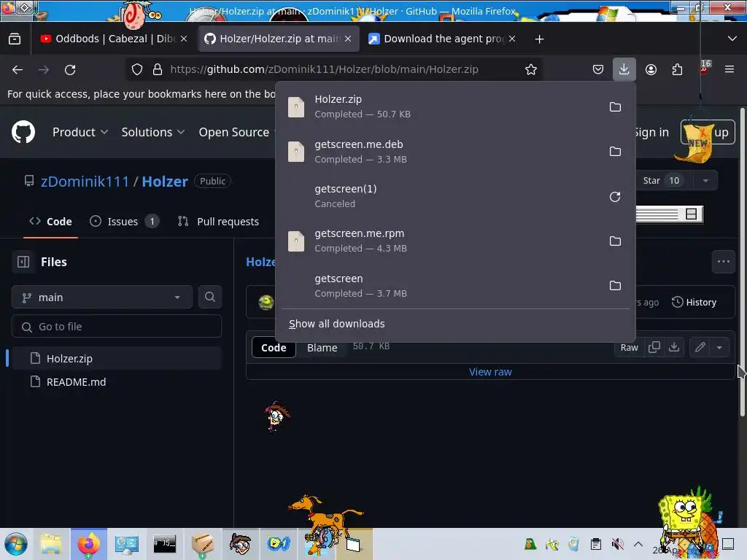Copy raw file contents icon
The width and height of the screenshot is (747, 560).
tap(654, 347)
